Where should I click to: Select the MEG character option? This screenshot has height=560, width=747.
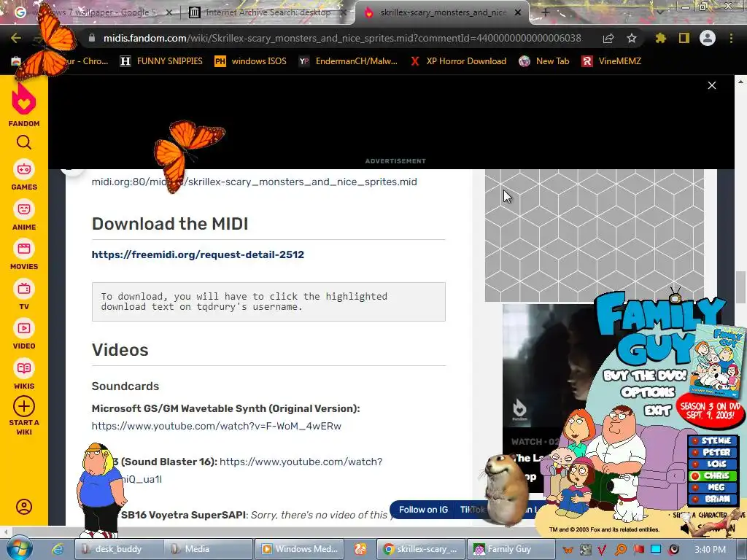(x=713, y=487)
